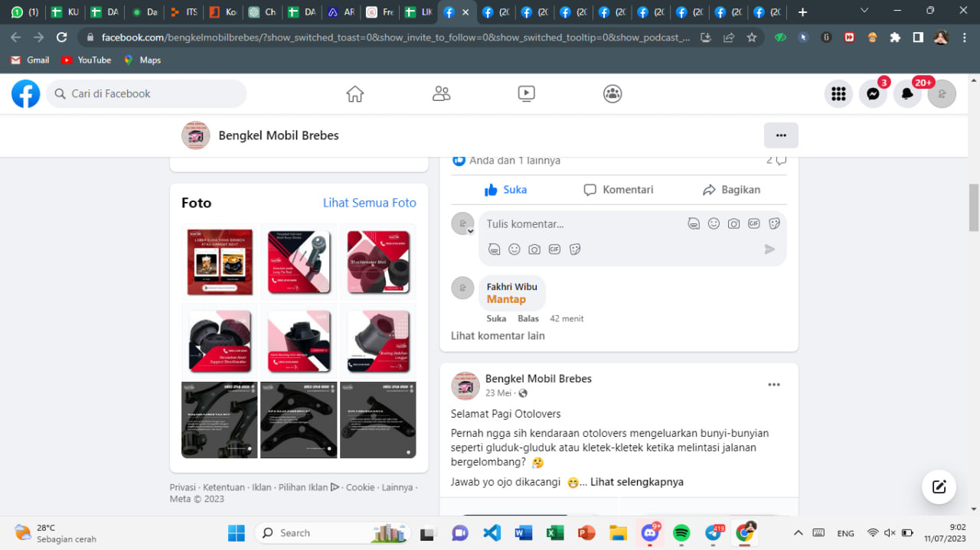Open the Gmail bookmark
The height and width of the screenshot is (550, 980).
click(30, 60)
